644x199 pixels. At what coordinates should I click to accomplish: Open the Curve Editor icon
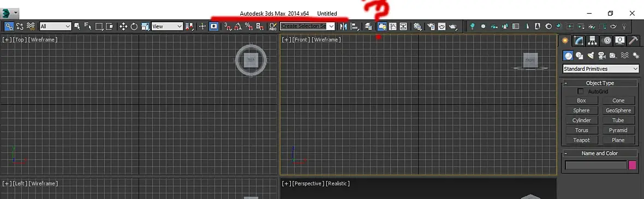pyautogui.click(x=392, y=26)
